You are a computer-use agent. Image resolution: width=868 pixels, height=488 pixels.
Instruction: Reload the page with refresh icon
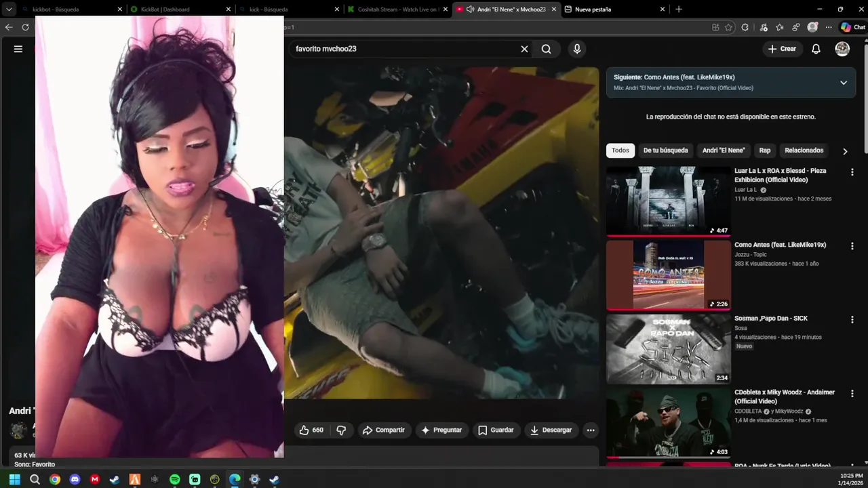tap(26, 27)
